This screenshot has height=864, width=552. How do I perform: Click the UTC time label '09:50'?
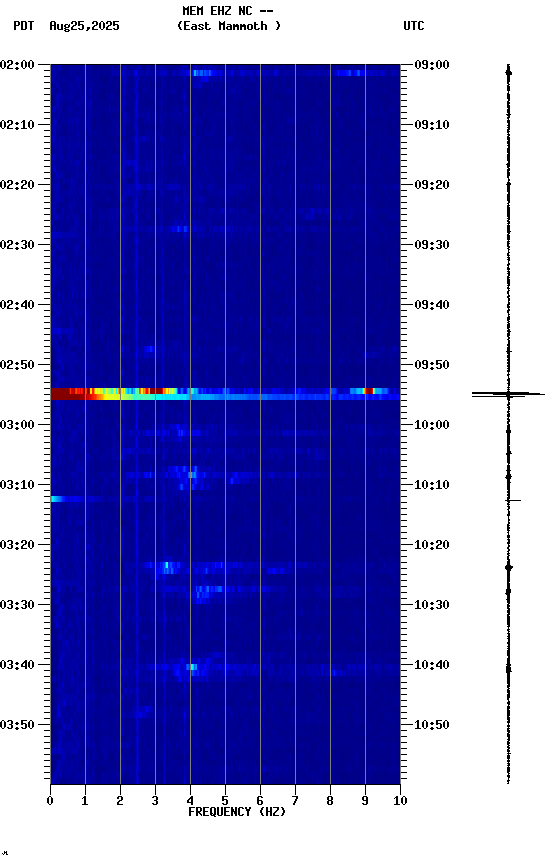coord(432,365)
